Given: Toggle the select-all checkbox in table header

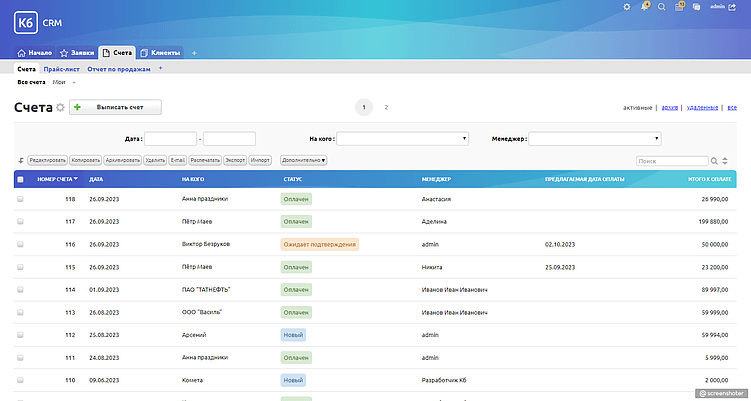Looking at the screenshot, I should pyautogui.click(x=20, y=179).
